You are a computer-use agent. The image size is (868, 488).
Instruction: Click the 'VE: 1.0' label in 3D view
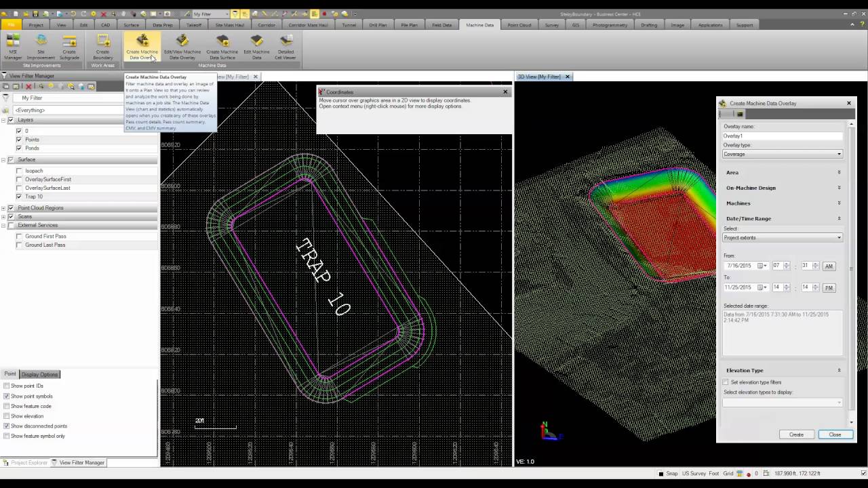(526, 462)
